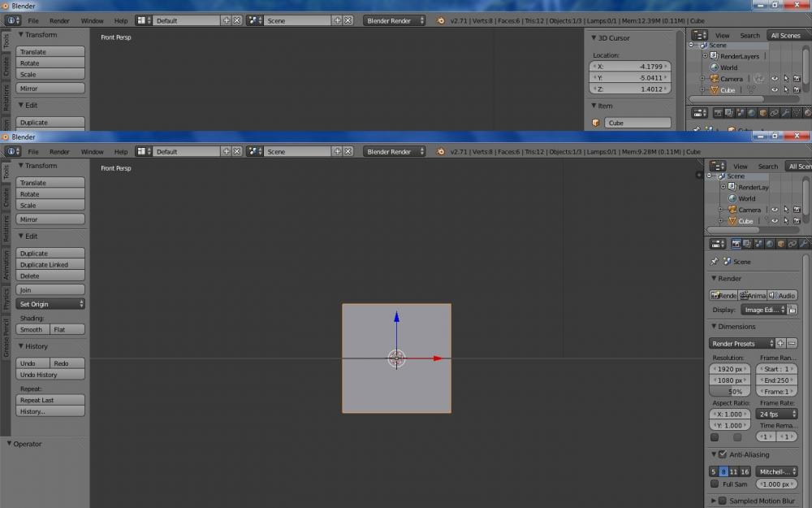This screenshot has height=508, width=812.
Task: Click screen layout browse icon in front window
Action: (x=144, y=151)
